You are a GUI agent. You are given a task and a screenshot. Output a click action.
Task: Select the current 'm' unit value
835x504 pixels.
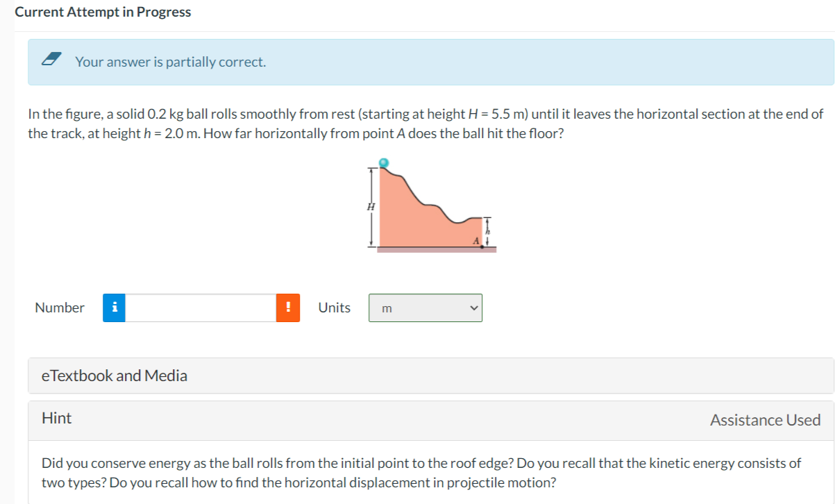(387, 308)
